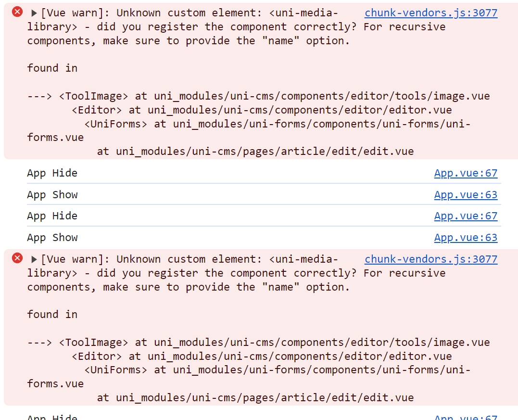Select the second App Show log message
This screenshot has width=518, height=420.
click(x=52, y=238)
